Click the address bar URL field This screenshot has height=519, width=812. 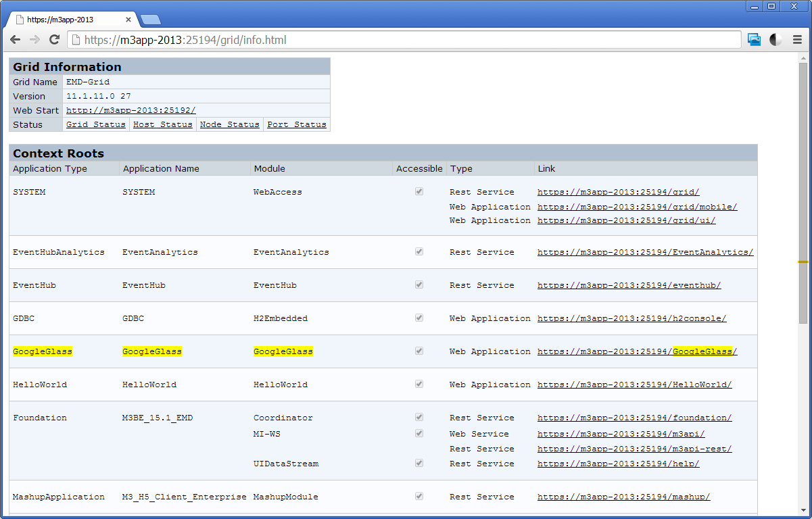coord(406,40)
